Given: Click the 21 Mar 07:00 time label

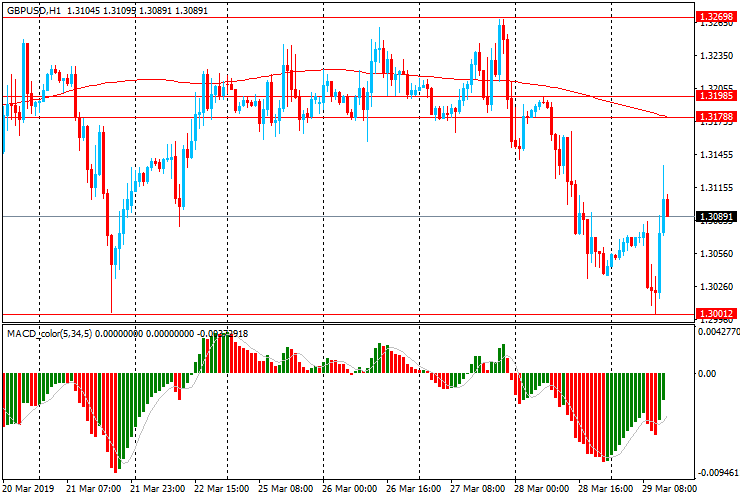Looking at the screenshot, I should click(x=93, y=488).
